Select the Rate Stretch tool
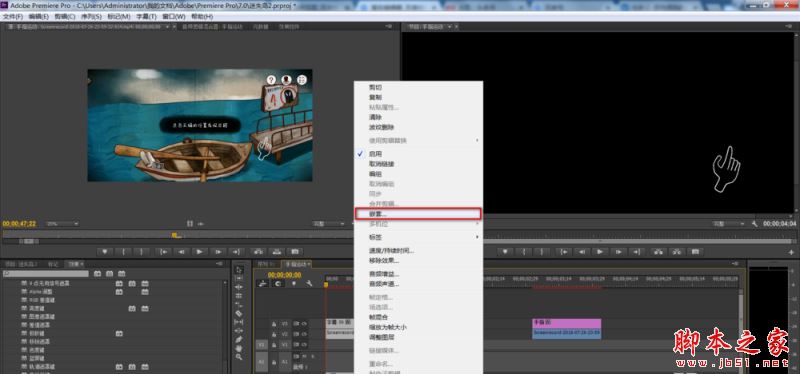Screen dimensions: 800x374 [x=239, y=305]
